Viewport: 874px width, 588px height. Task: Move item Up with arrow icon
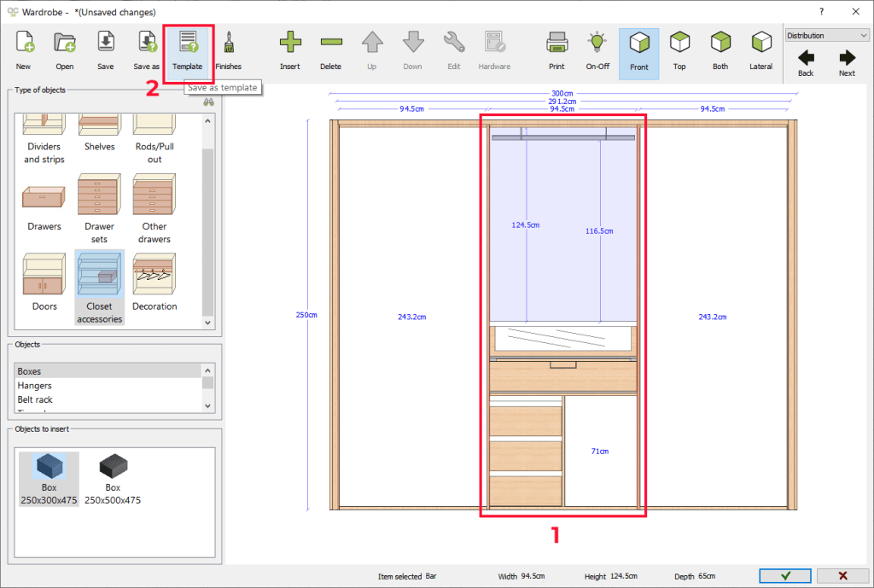[x=372, y=50]
